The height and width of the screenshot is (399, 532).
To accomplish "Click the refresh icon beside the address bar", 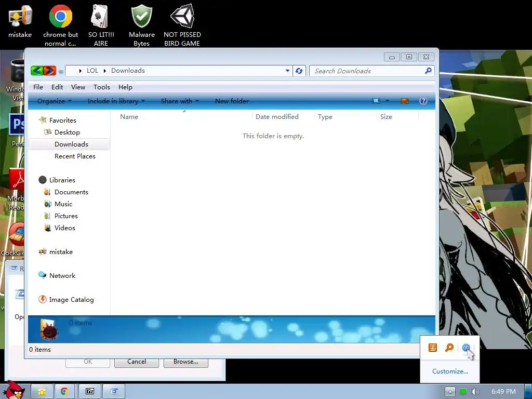I will [299, 71].
